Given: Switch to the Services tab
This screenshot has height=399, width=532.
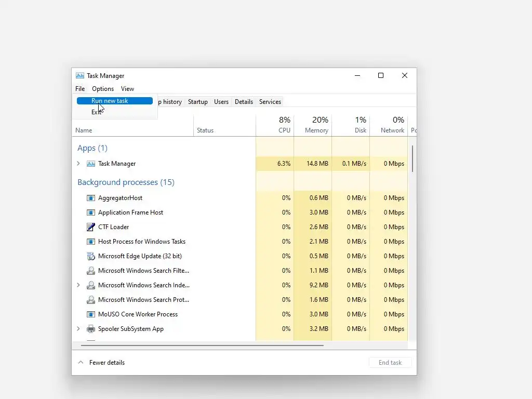Looking at the screenshot, I should (x=270, y=102).
